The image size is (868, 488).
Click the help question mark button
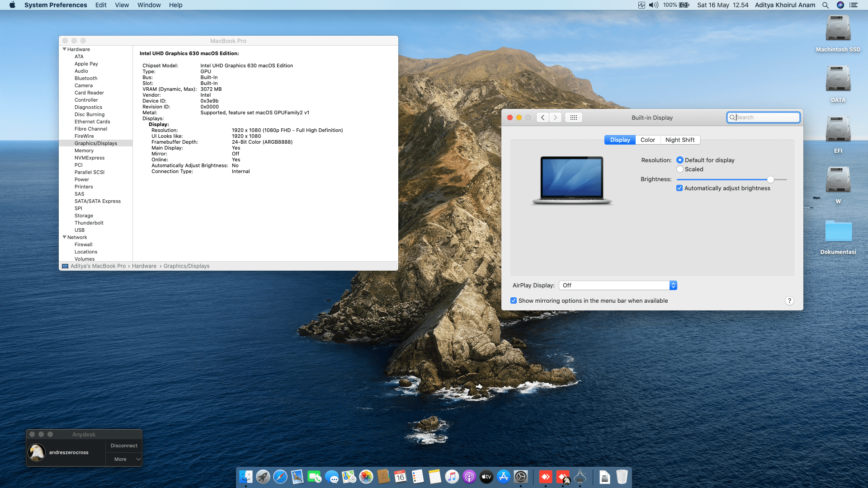click(x=789, y=301)
